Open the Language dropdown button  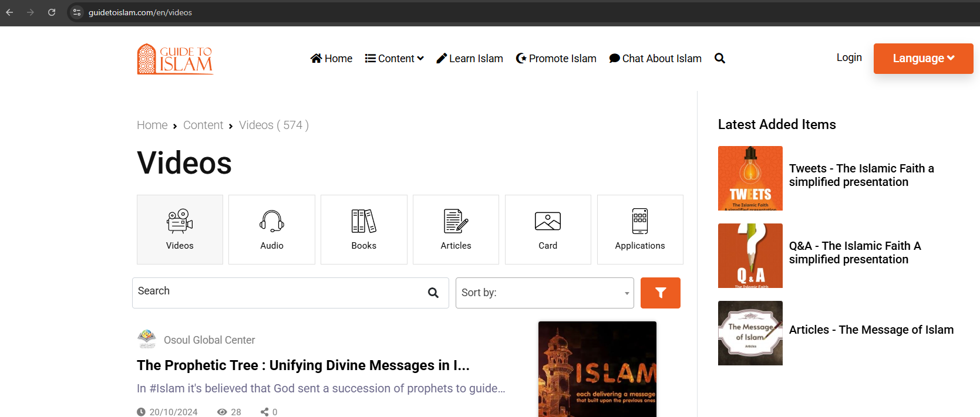point(923,58)
